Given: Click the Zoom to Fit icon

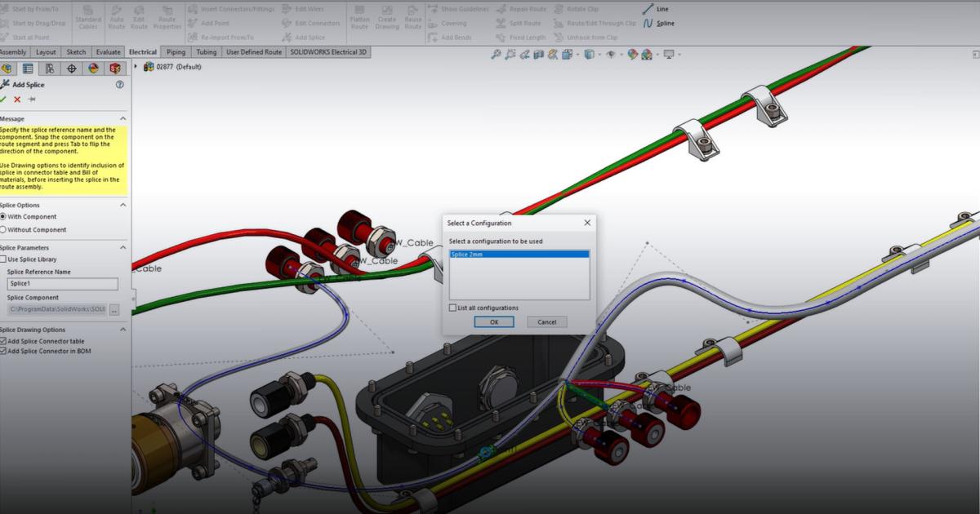Looking at the screenshot, I should click(497, 55).
